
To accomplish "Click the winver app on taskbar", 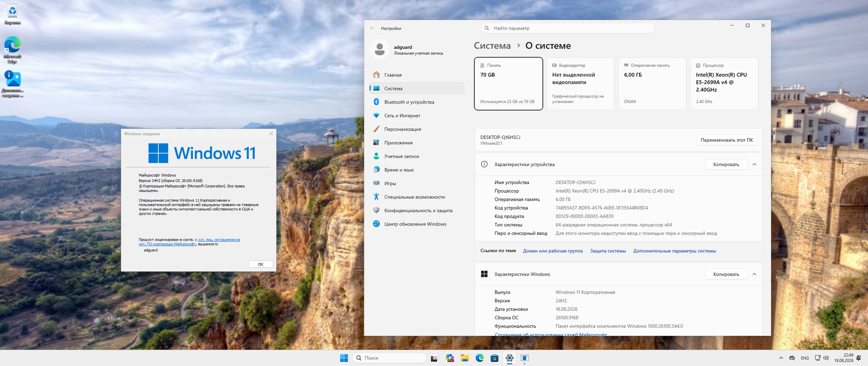I will click(524, 358).
